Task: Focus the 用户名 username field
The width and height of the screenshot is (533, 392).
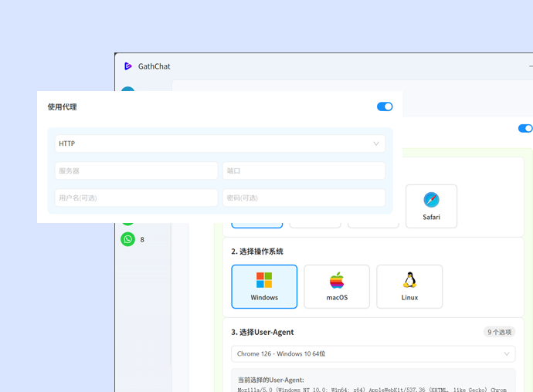Action: [x=136, y=198]
